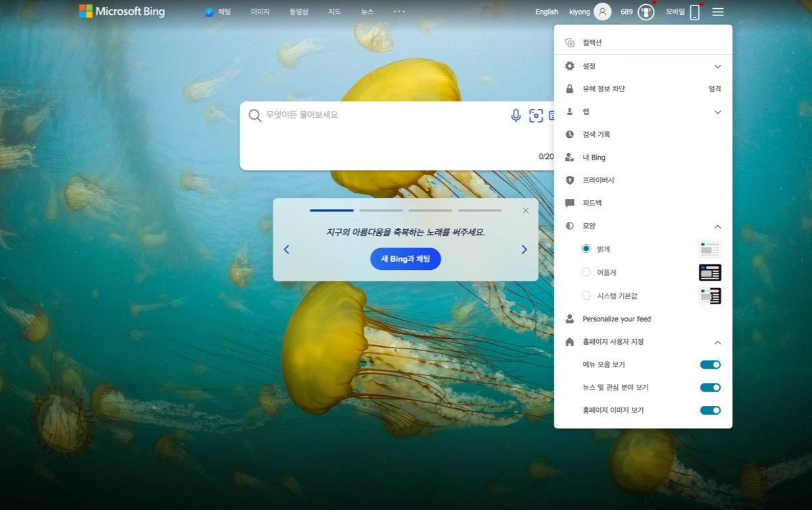Screen dimensions: 812x510
Task: Select the 어둡게 dark mode radio
Action: [586, 272]
